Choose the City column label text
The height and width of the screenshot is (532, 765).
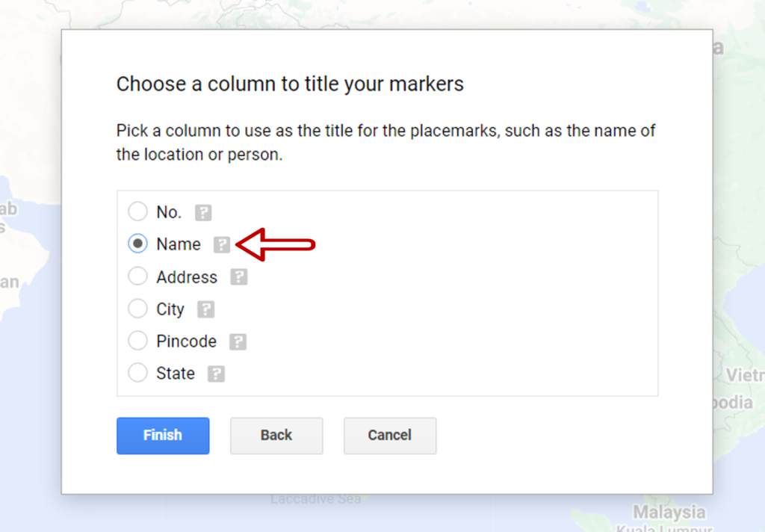tap(170, 309)
